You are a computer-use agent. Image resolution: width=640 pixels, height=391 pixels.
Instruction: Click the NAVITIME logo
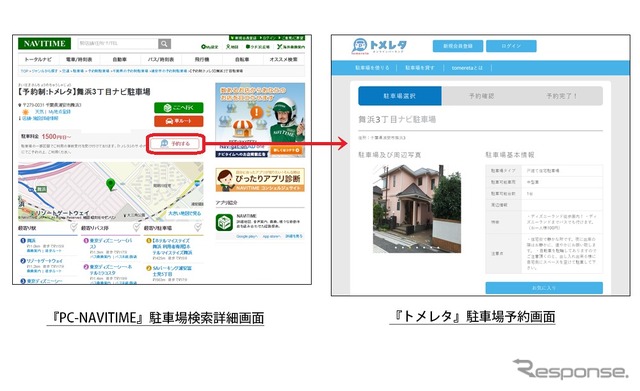(44, 44)
